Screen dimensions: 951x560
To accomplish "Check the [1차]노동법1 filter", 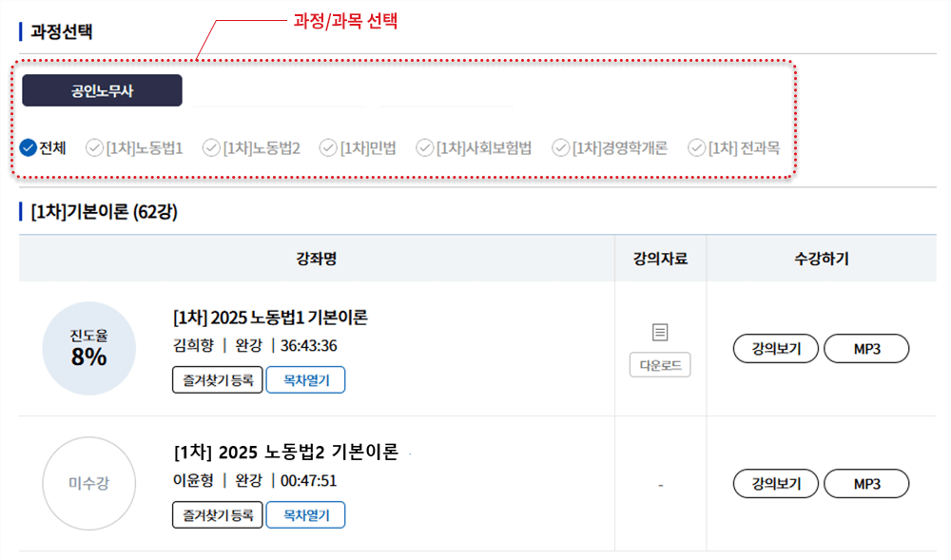I will click(x=94, y=148).
